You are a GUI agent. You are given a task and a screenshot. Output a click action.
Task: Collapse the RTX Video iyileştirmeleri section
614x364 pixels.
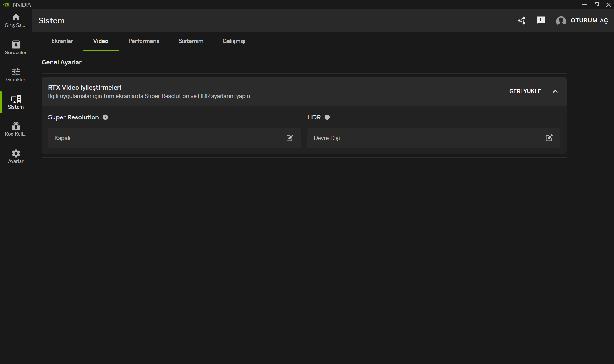click(x=555, y=91)
